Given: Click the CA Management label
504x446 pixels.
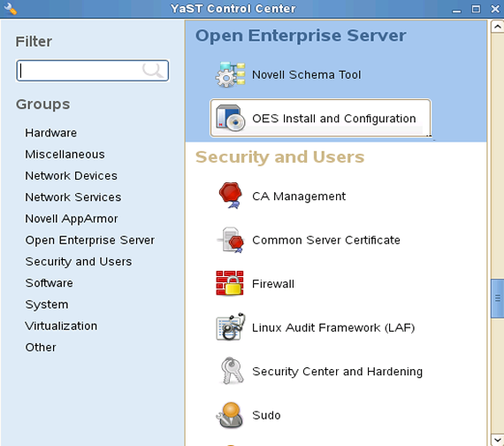Looking at the screenshot, I should (x=299, y=196).
